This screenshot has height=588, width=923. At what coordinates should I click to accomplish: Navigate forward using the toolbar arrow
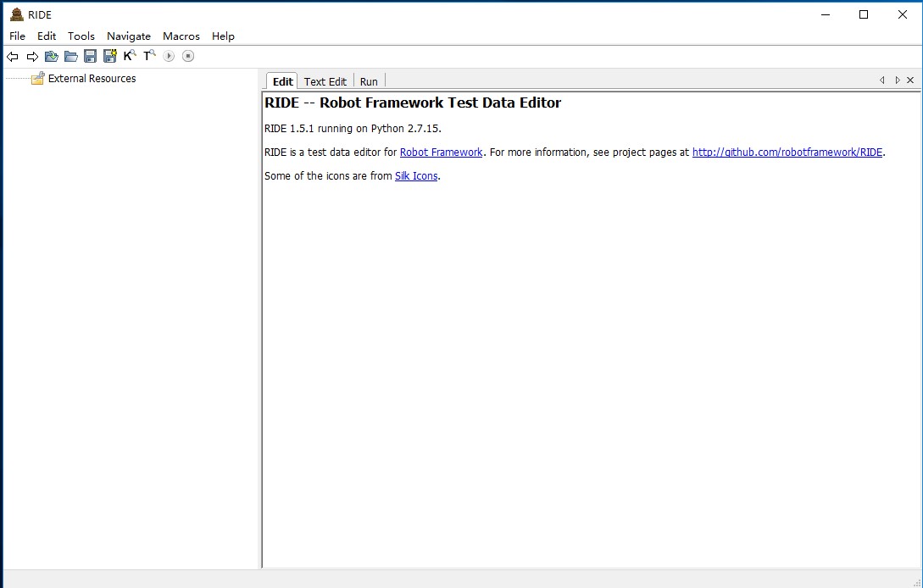tap(32, 56)
